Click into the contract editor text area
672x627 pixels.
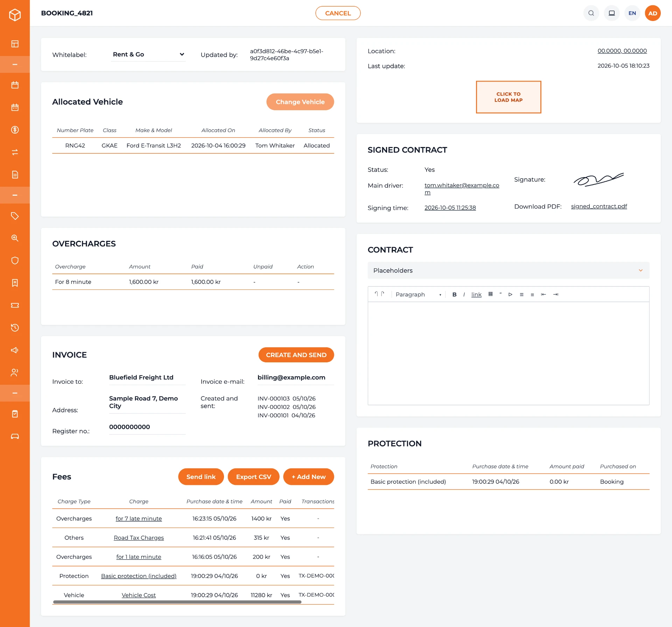(508, 353)
